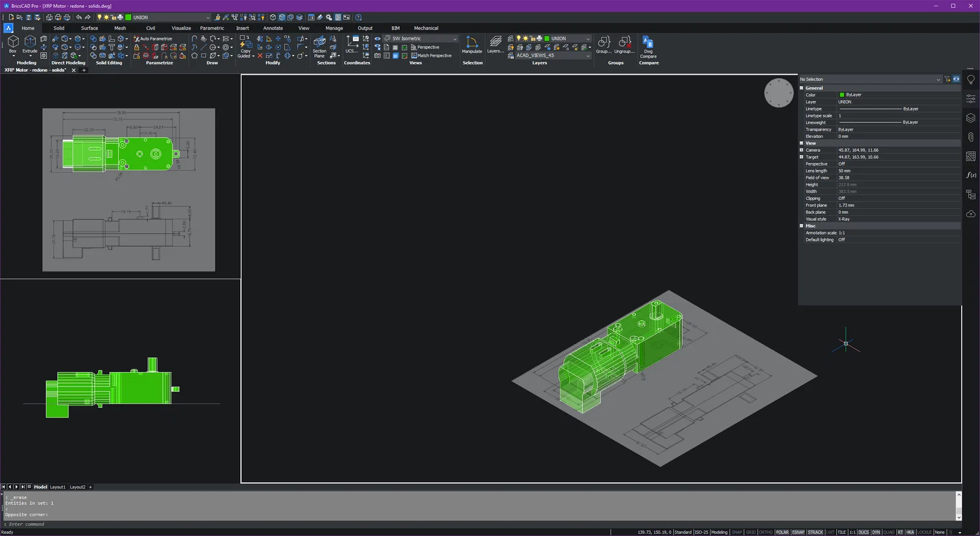Viewport: 980px width, 536px height.
Task: Expand the Camera property row
Action: [801, 150]
